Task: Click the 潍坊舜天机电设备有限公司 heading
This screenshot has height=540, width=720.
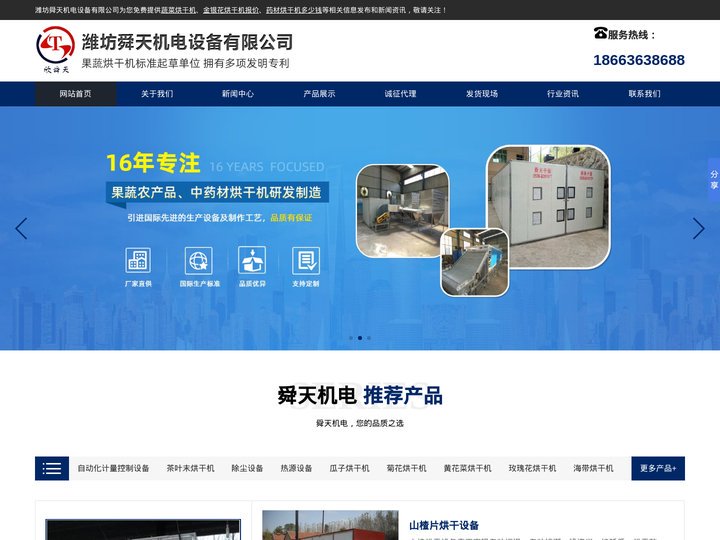Action: click(x=187, y=42)
